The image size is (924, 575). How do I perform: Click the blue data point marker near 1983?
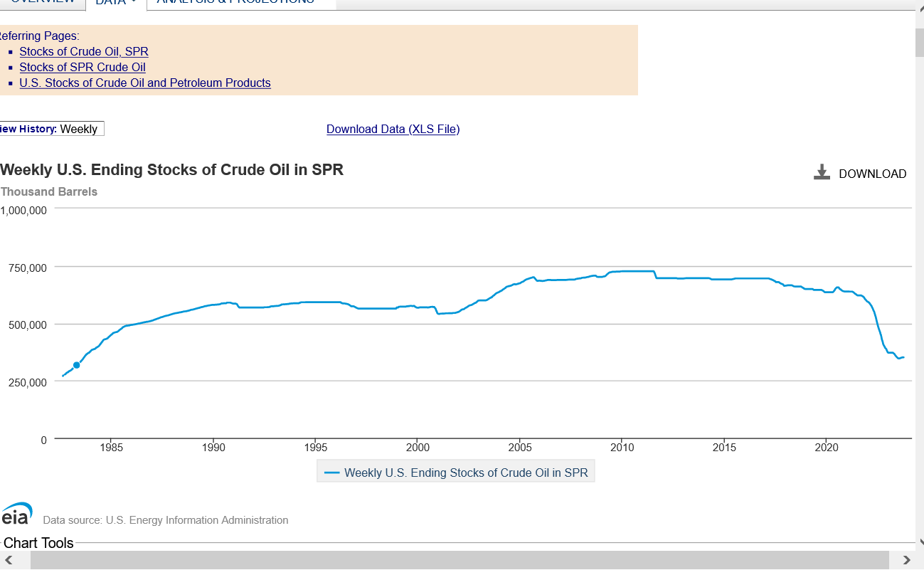(77, 365)
